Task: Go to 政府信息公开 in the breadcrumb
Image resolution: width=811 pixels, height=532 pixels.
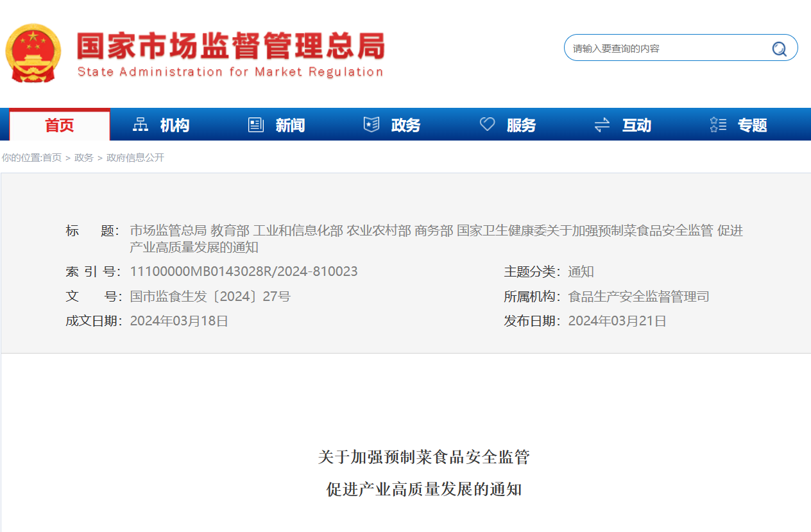Action: pos(135,157)
